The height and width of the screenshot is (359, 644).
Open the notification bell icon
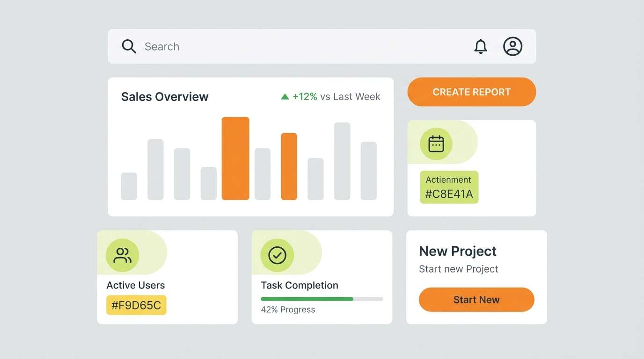tap(481, 46)
